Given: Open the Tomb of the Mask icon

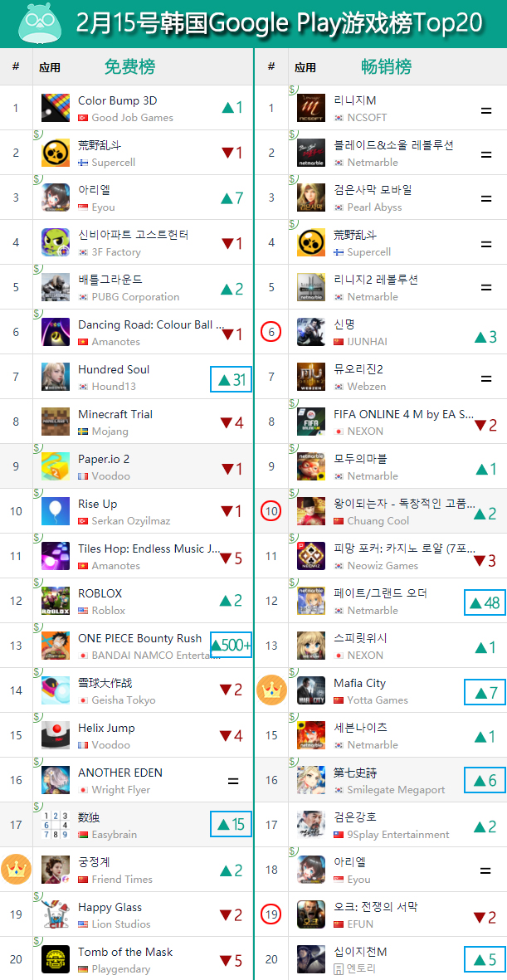Looking at the screenshot, I should [x=56, y=959].
